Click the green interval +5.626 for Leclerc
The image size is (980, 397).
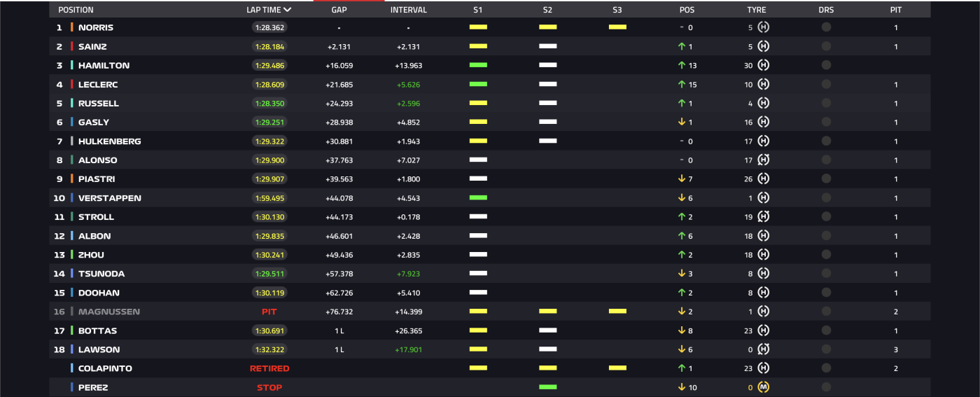point(409,84)
